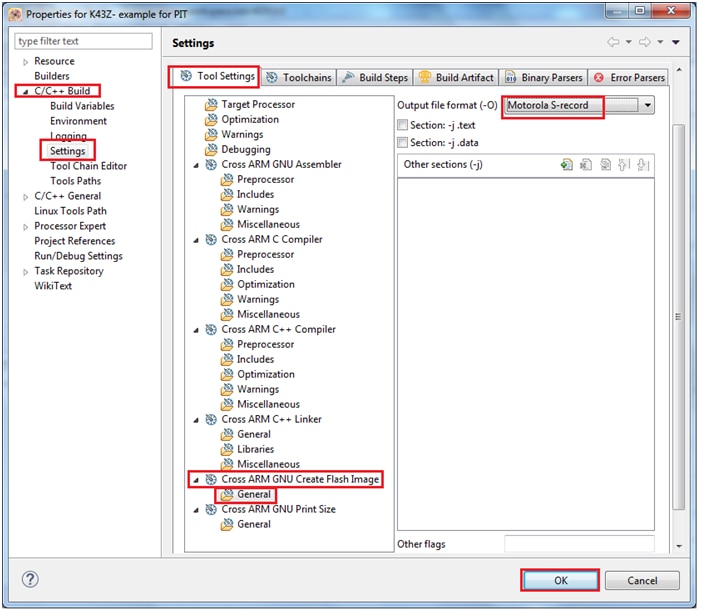Open the forward history dropdown arrow
The image size is (701, 612).
660,42
